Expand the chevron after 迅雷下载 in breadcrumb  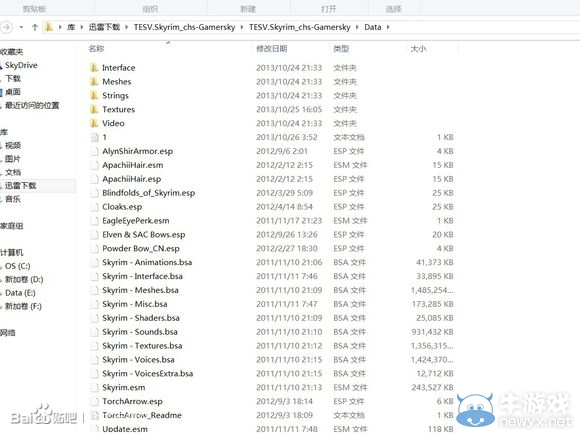click(x=127, y=27)
